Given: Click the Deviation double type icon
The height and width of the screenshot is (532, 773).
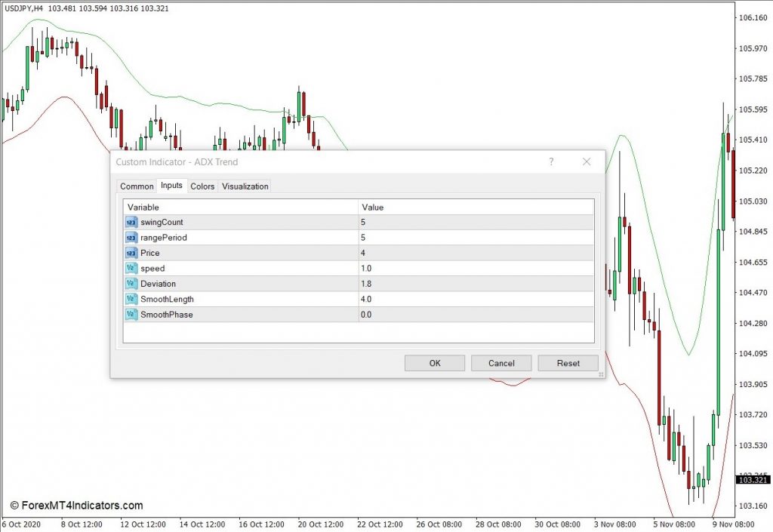Looking at the screenshot, I should tap(131, 284).
